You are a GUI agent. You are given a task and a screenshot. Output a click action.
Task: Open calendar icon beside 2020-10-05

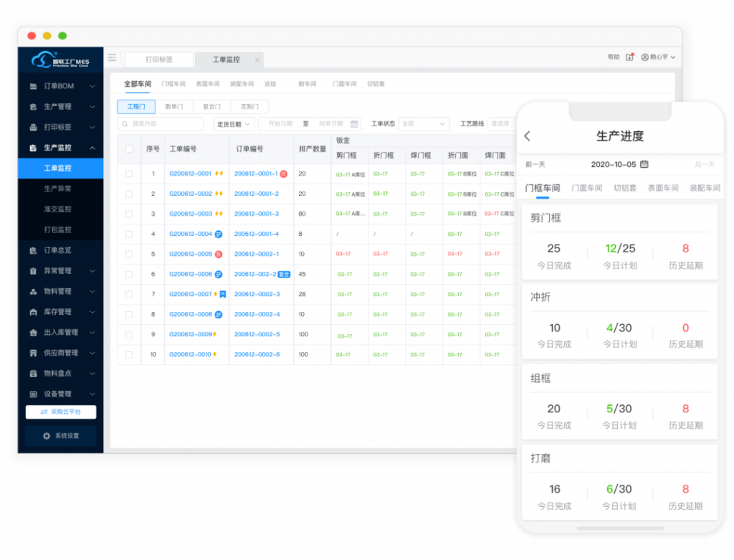click(644, 164)
